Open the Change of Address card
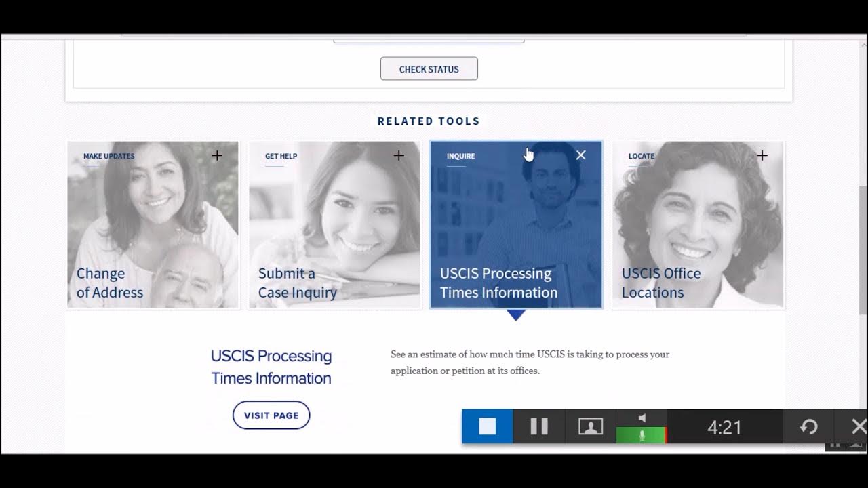 tap(153, 225)
